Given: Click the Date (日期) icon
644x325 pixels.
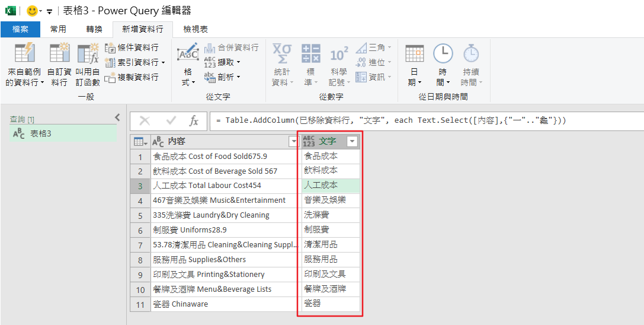Looking at the screenshot, I should (414, 53).
